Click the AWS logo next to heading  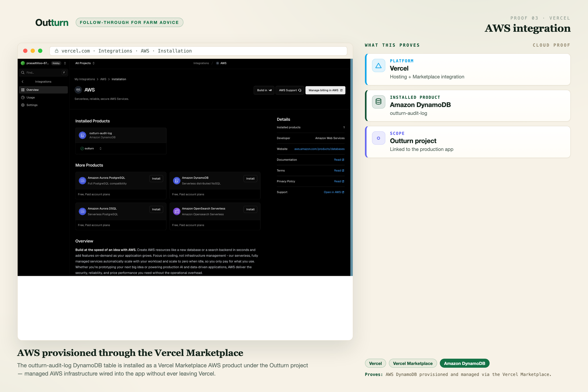78,90
